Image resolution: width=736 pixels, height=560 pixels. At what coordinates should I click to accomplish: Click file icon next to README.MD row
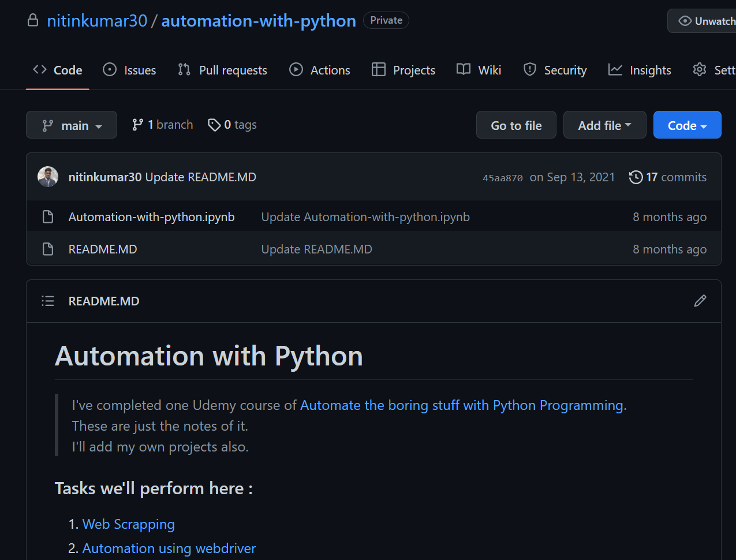tap(48, 249)
